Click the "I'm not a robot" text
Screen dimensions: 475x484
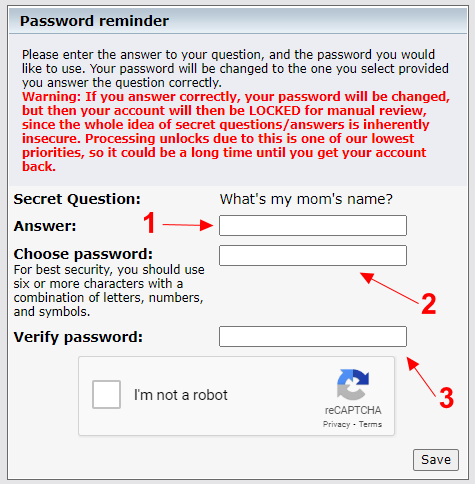(181, 395)
